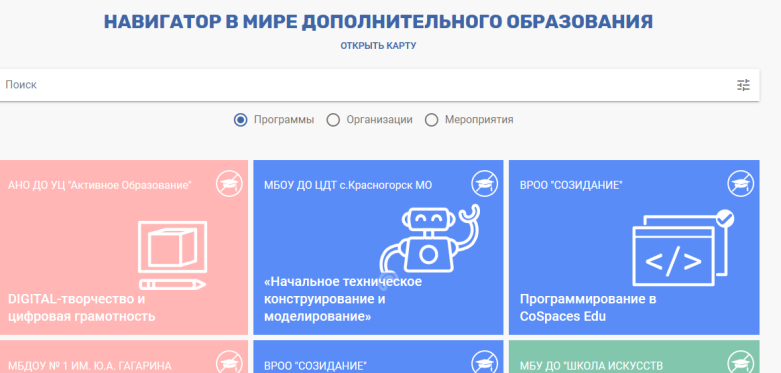
Task: Click graduation cap badge on МБДОУ № 1 Гагарина card
Action: 229,362
